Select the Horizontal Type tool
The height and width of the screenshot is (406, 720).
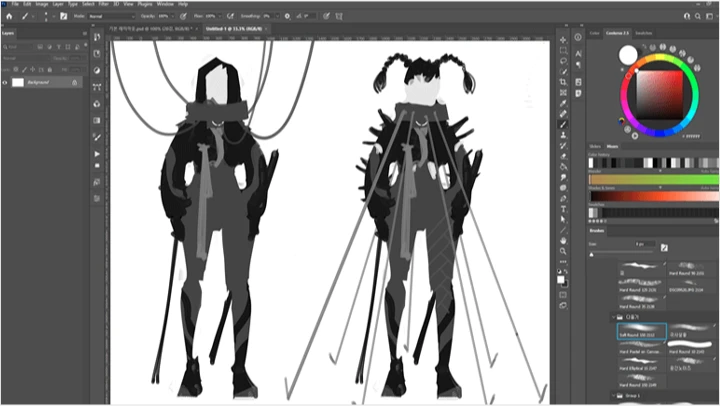(563, 209)
